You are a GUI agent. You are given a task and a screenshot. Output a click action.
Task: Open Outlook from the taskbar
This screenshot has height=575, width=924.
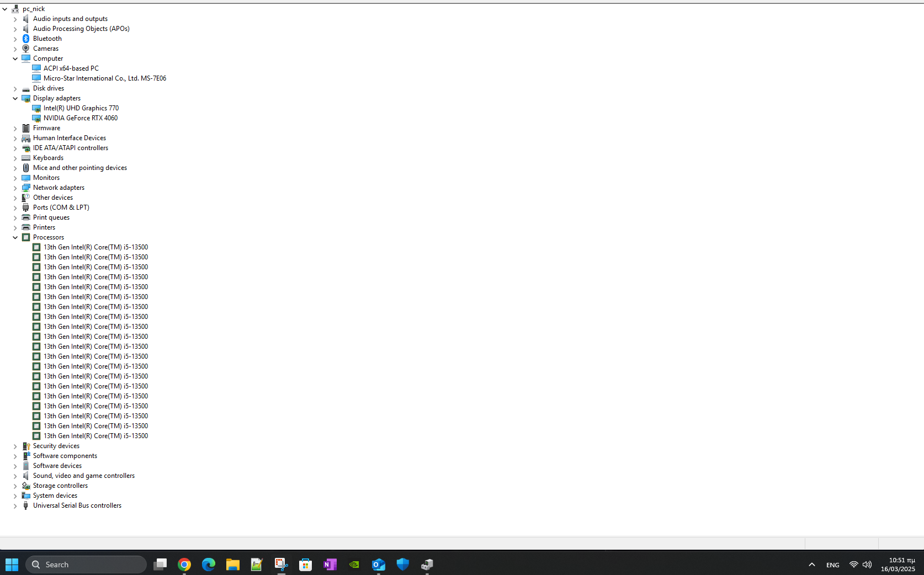[379, 565]
